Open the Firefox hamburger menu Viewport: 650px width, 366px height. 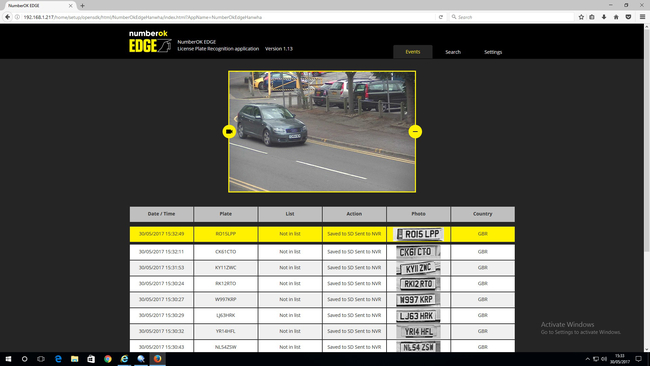[642, 17]
